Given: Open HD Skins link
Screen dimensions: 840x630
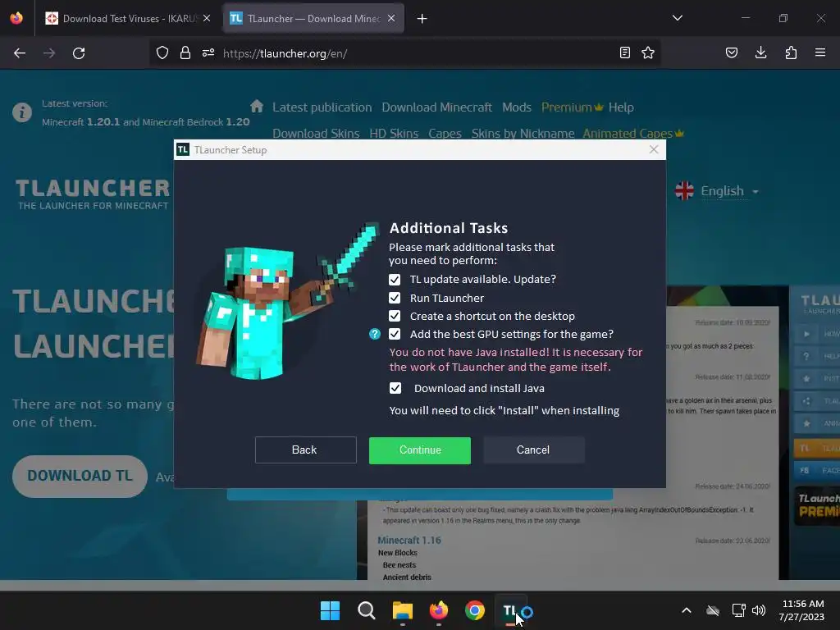Looking at the screenshot, I should coord(394,134).
